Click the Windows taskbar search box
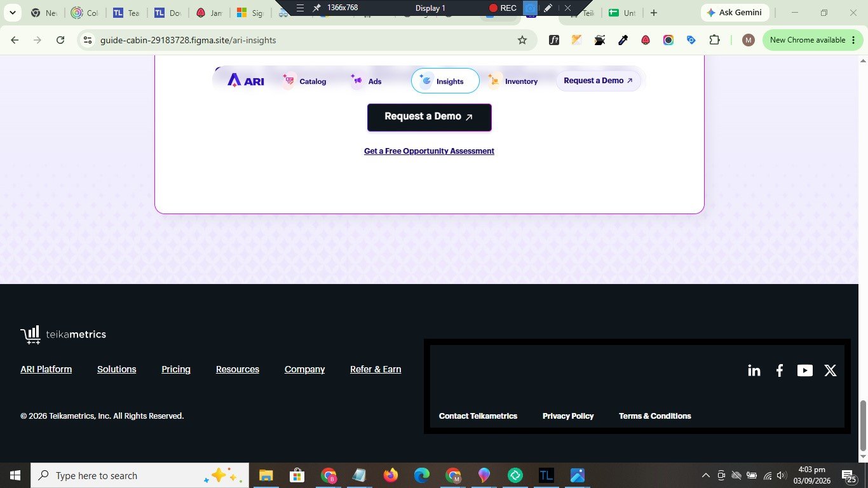Viewport: 868px width, 488px height. [x=139, y=475]
